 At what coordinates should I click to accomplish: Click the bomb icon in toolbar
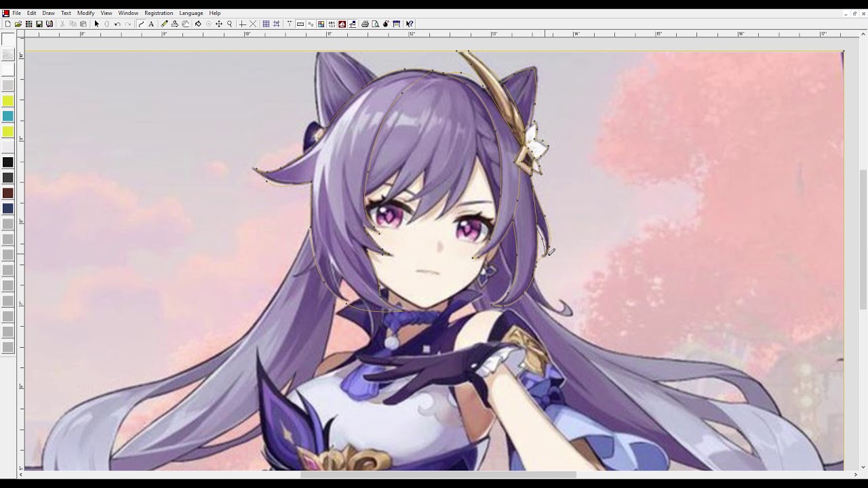coord(386,24)
